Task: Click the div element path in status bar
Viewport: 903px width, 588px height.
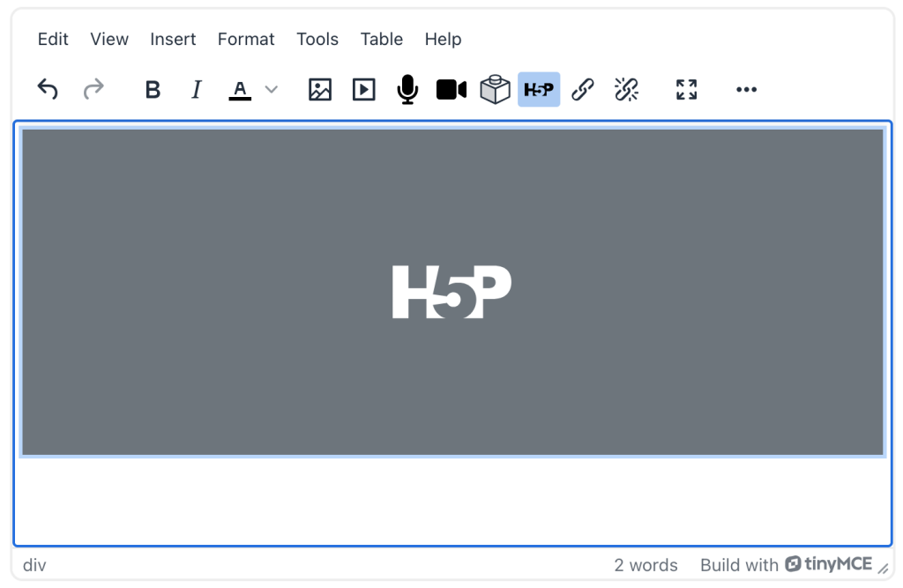Action: coord(34,565)
